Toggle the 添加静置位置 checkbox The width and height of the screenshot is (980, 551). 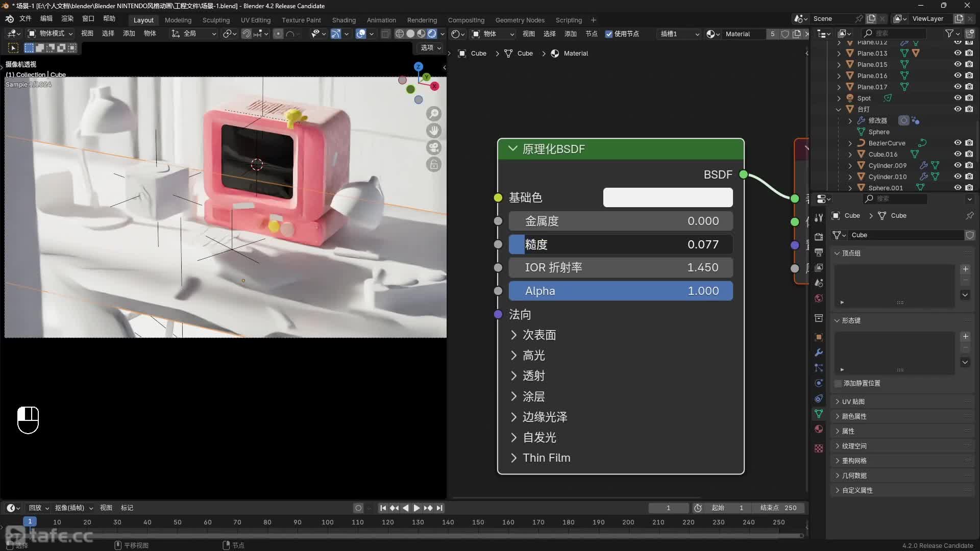point(838,383)
